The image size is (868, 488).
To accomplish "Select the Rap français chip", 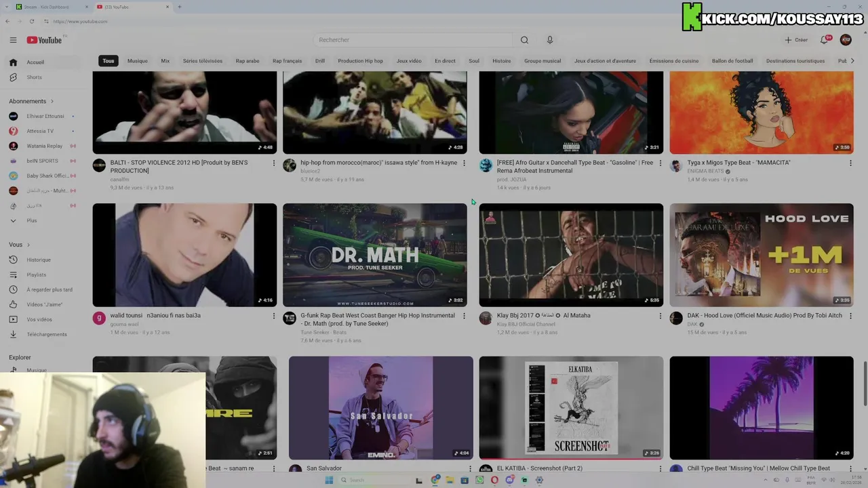I will [x=288, y=61].
